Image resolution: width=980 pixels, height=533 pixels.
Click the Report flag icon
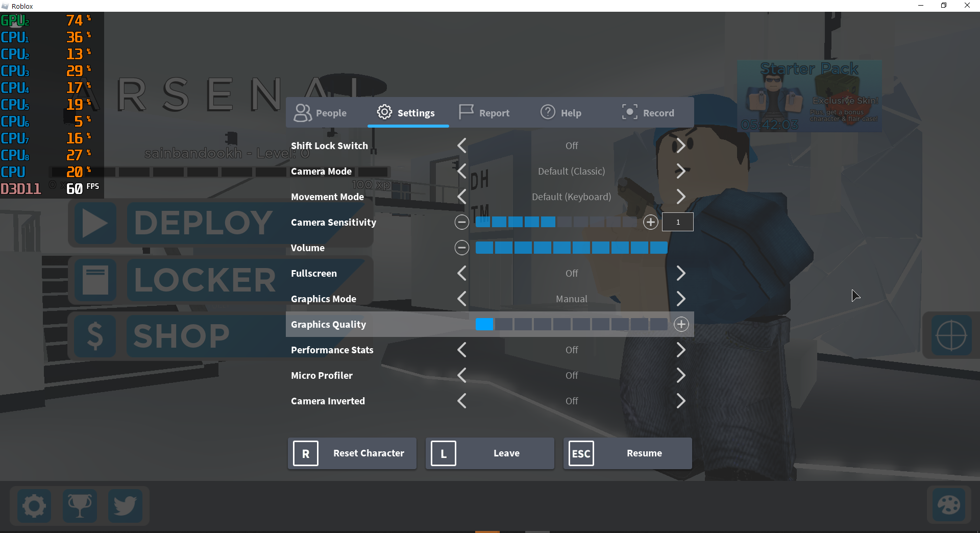coord(466,112)
